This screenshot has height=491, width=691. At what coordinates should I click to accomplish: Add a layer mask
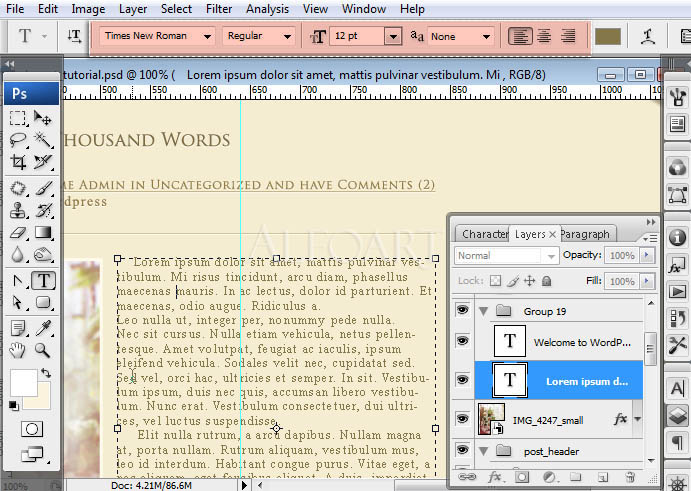pyautogui.click(x=522, y=477)
